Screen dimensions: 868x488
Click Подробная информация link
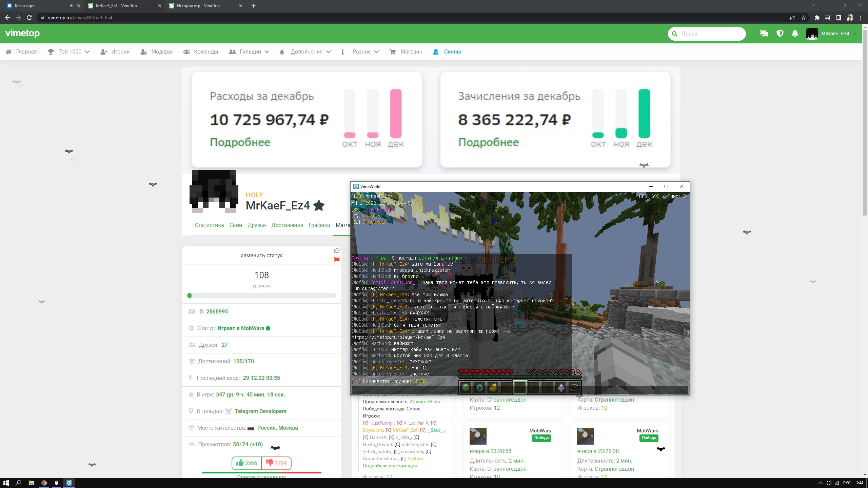[x=390, y=466]
